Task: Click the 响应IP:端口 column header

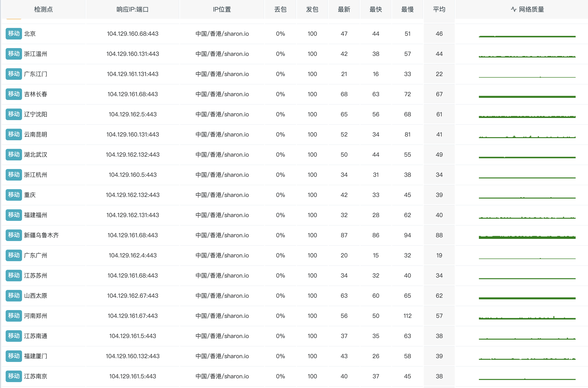Action: coord(132,9)
